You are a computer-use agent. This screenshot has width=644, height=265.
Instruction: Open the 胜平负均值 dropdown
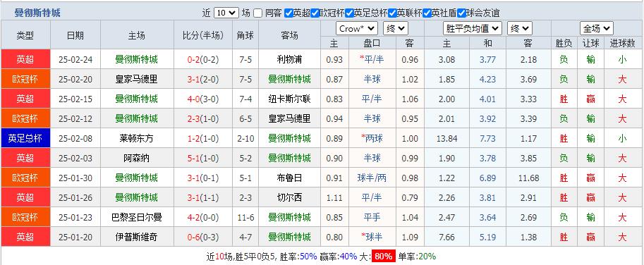pos(473,29)
